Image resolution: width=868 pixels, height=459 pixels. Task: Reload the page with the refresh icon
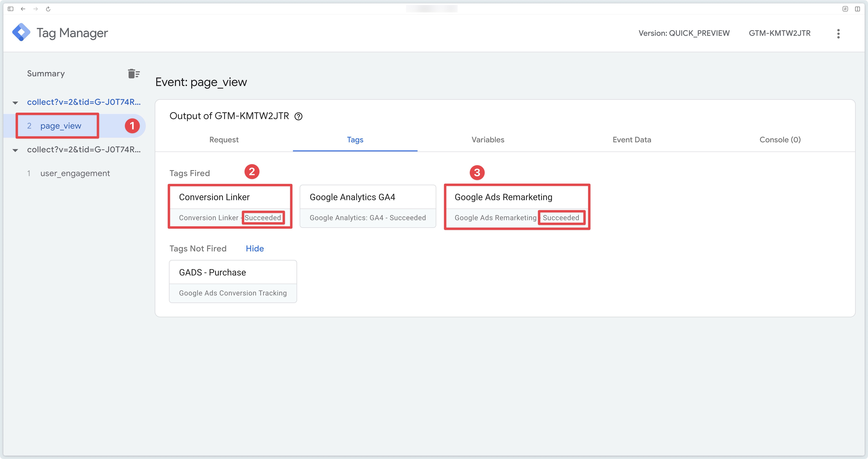[x=48, y=9]
